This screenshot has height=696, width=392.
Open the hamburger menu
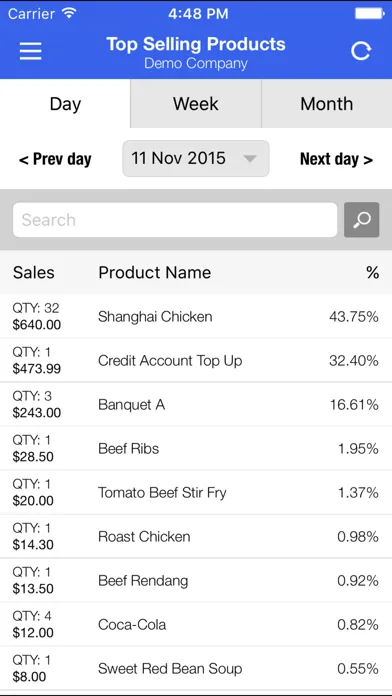click(31, 51)
